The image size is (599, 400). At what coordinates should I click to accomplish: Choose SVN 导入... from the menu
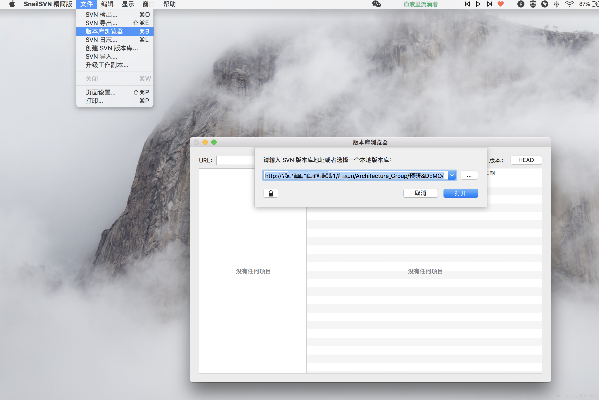[x=115, y=57]
